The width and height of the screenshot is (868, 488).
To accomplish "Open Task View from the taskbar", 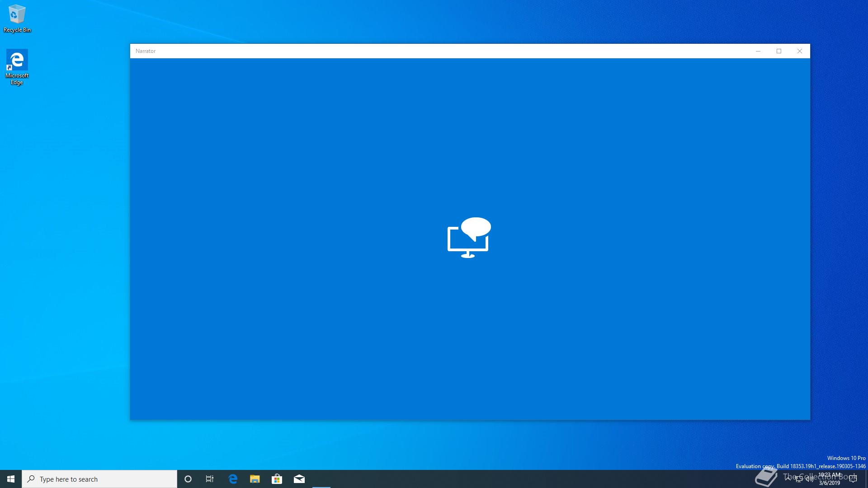I will tap(210, 479).
